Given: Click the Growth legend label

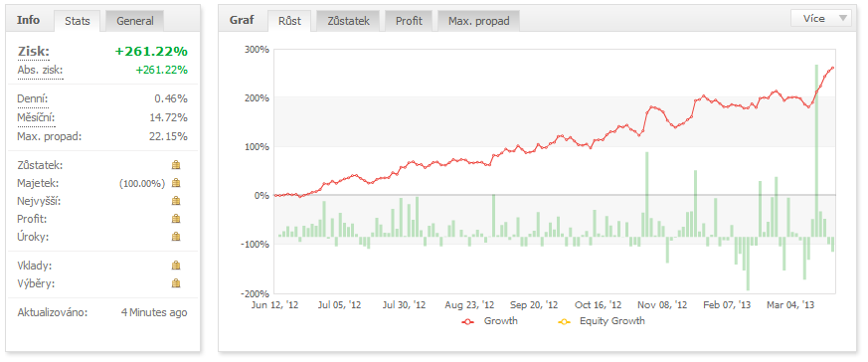Looking at the screenshot, I should point(500,320).
